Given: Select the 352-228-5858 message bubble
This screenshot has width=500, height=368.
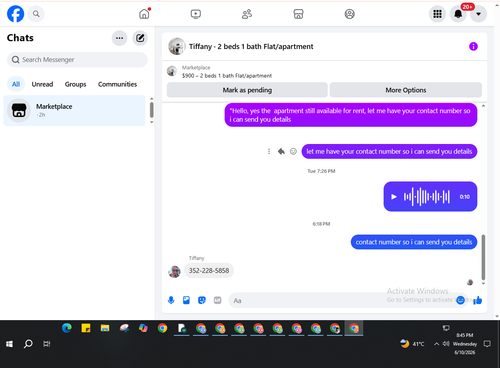Looking at the screenshot, I should [209, 270].
